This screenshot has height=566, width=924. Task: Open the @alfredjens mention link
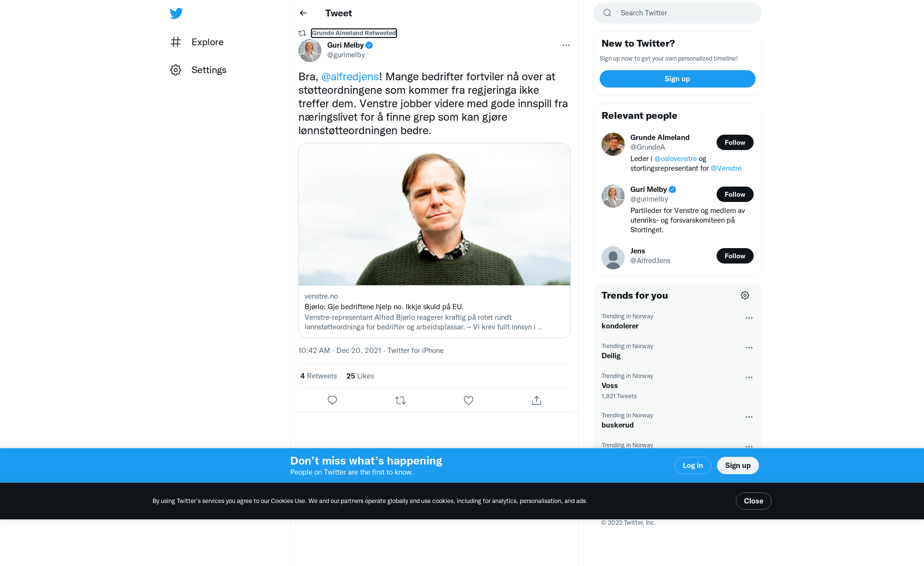pyautogui.click(x=350, y=76)
